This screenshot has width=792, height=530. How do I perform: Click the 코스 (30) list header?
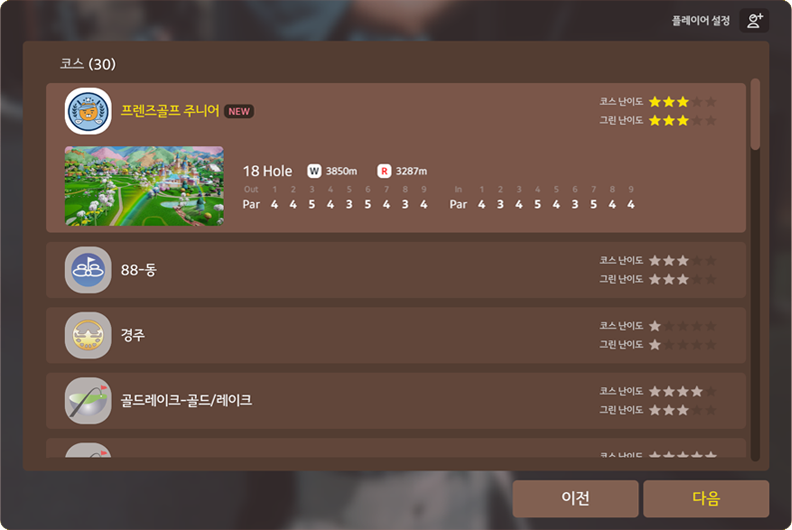point(88,64)
